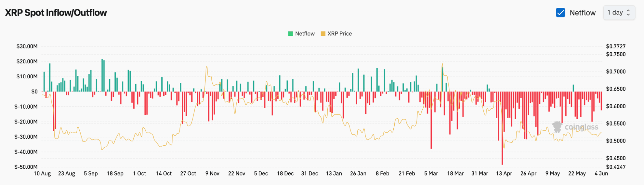644x185 pixels.
Task: Select the 10 Aug date label
Action: 42,173
